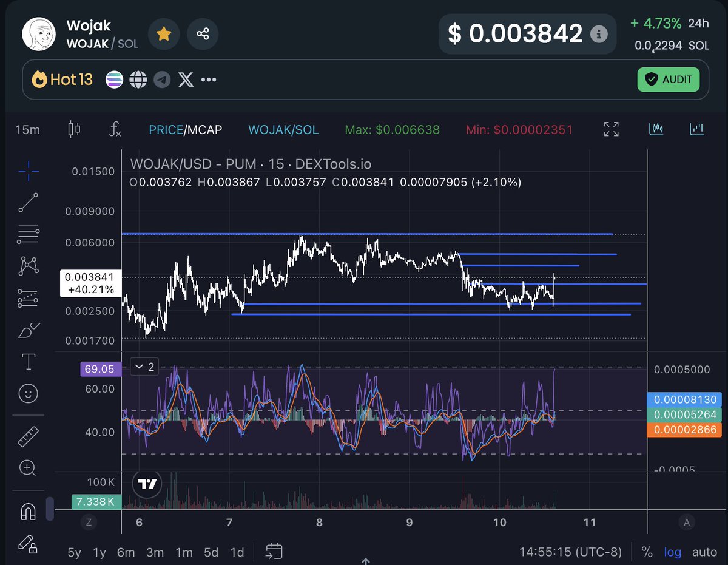Click the favorite star icon
This screenshot has width=728, height=565.
pyautogui.click(x=163, y=34)
